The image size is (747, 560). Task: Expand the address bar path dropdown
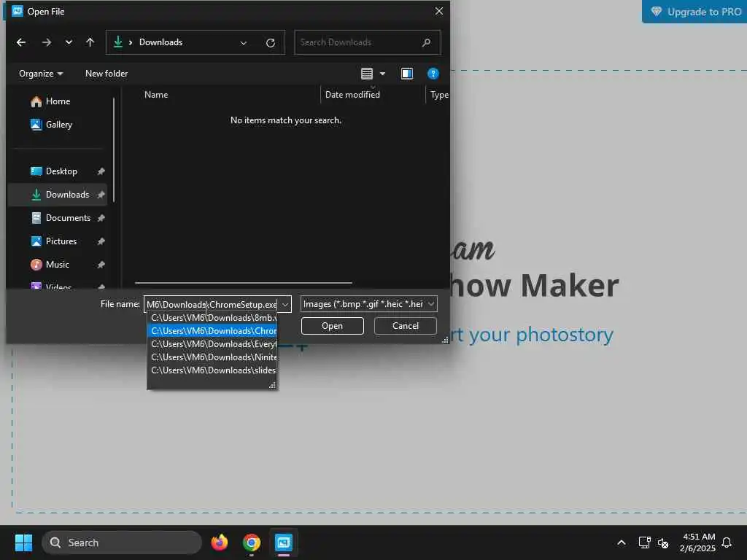coord(244,43)
